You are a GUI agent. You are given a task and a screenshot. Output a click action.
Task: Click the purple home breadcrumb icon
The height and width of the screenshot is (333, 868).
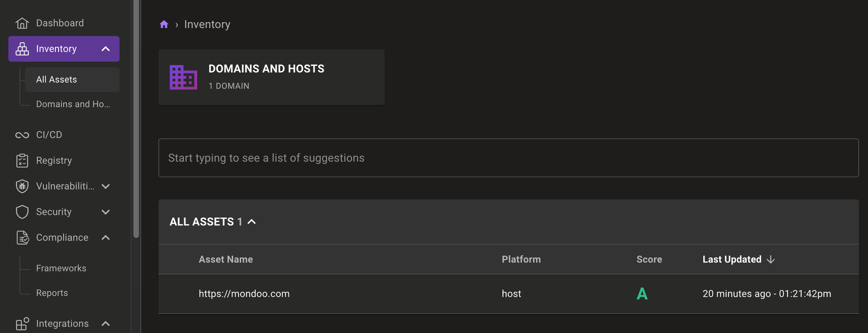coord(164,24)
